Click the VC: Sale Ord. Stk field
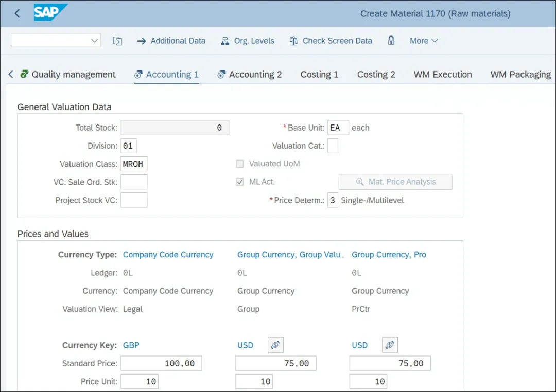Image resolution: width=556 pixels, height=392 pixels. tap(134, 182)
